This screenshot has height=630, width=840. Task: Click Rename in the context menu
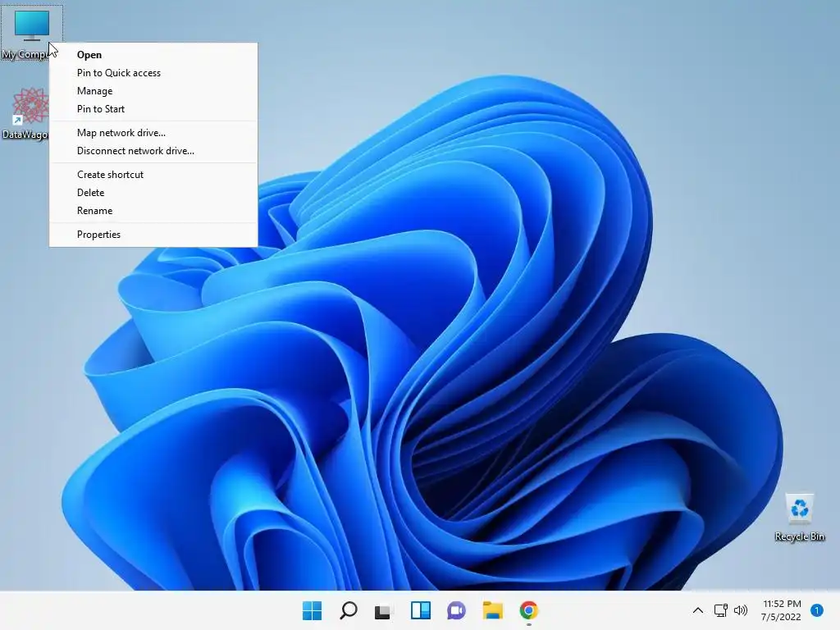click(153, 211)
